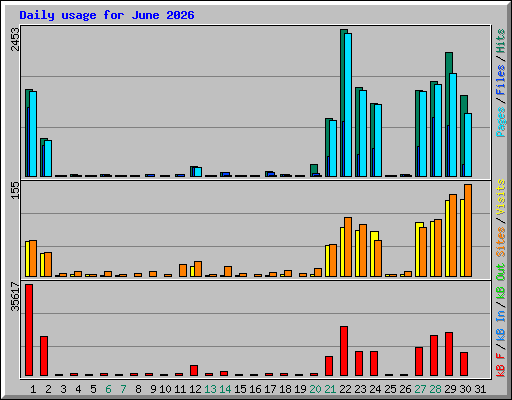Click the green hits bar for day 2
Viewport: 512px width, 400px height.
click(x=42, y=157)
